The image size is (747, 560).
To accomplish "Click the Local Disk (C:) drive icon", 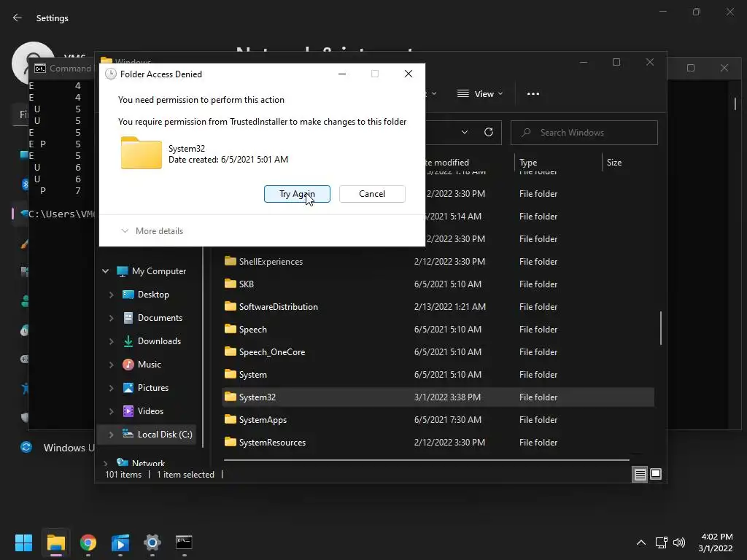I will (x=128, y=434).
